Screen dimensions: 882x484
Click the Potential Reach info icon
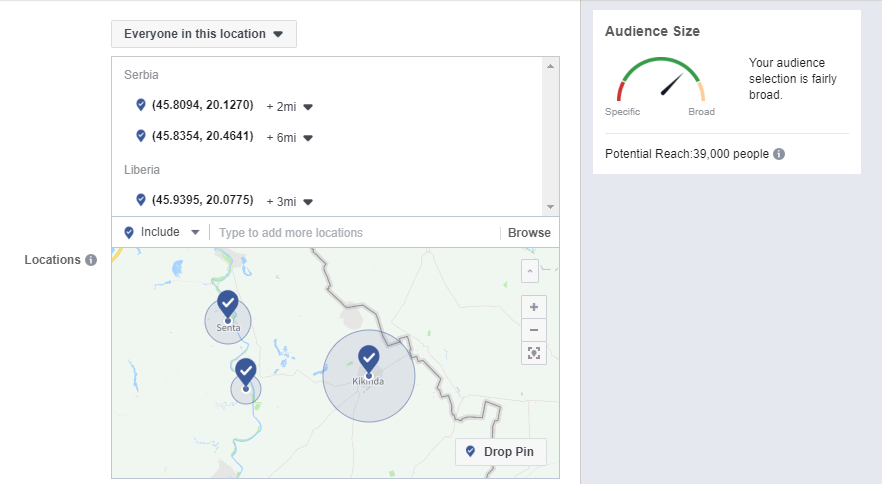tap(779, 154)
